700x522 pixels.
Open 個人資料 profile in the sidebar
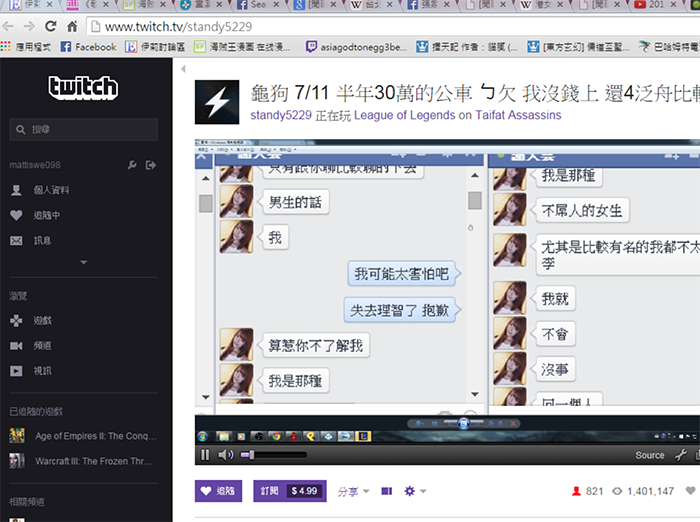pyautogui.click(x=50, y=190)
